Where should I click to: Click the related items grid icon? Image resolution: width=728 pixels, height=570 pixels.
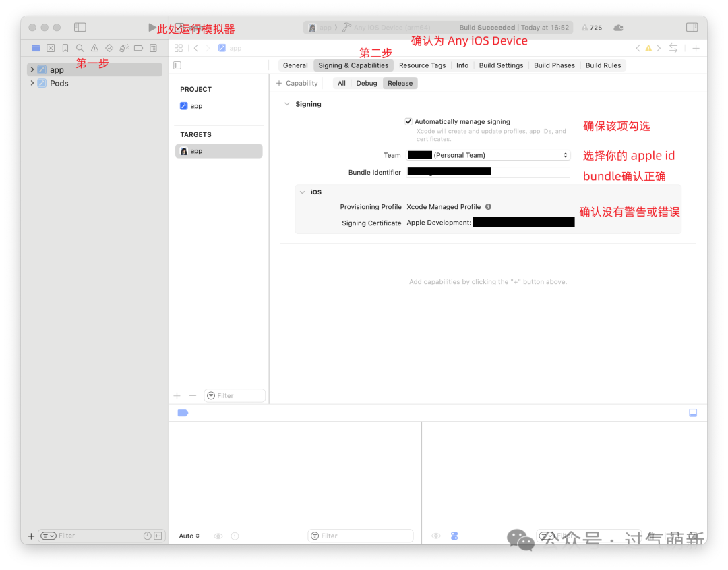coord(179,48)
